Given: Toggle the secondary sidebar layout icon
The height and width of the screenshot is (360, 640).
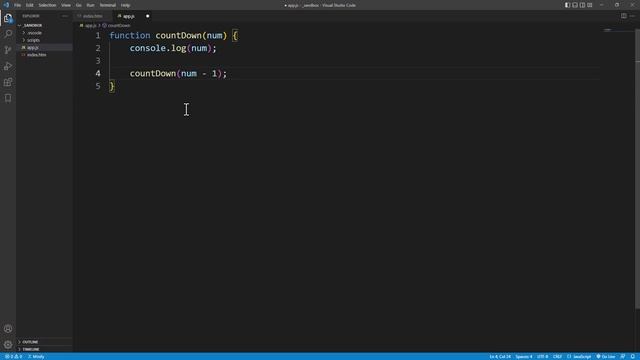Looking at the screenshot, I should pos(582,5).
